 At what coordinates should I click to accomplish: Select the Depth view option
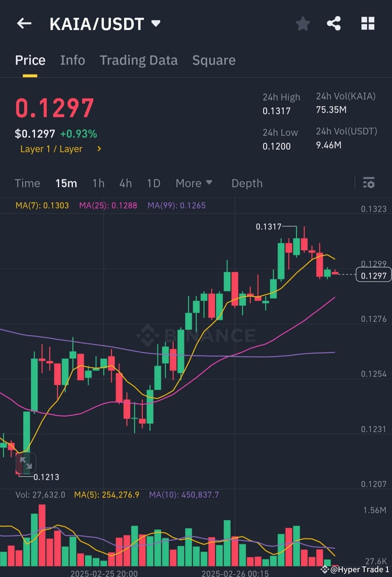(247, 183)
